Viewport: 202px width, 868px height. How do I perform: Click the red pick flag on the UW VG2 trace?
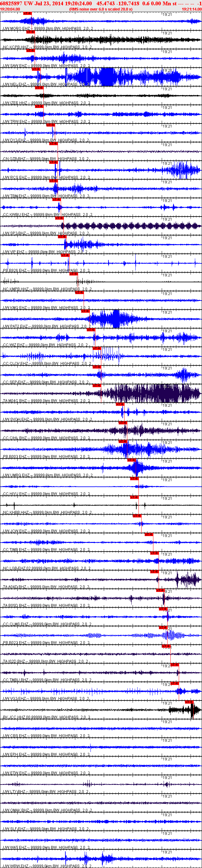pyautogui.click(x=174, y=683)
